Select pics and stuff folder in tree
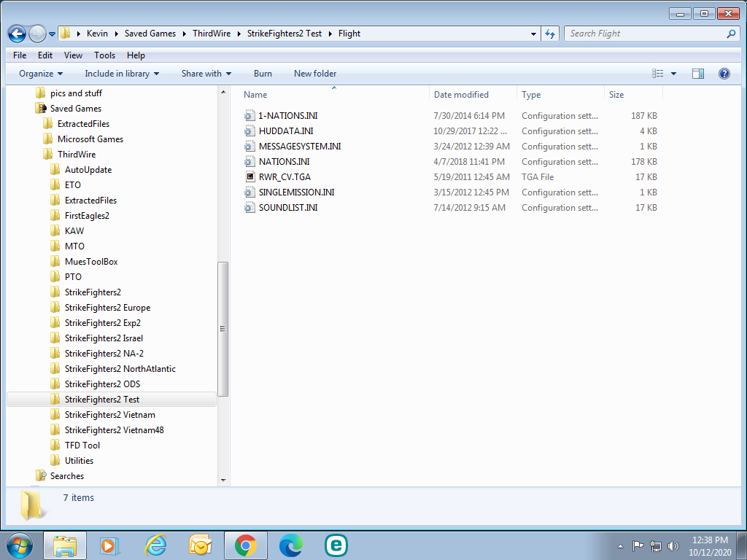Screen dimensions: 747x560 tap(76, 93)
